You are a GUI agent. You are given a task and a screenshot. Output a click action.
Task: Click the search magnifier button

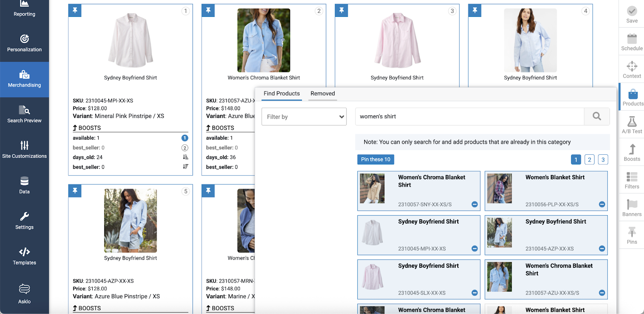pyautogui.click(x=597, y=117)
